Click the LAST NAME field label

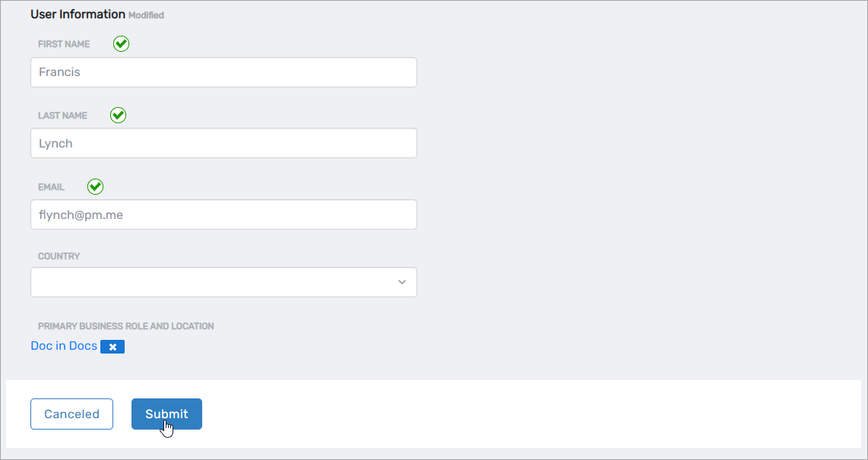click(62, 116)
